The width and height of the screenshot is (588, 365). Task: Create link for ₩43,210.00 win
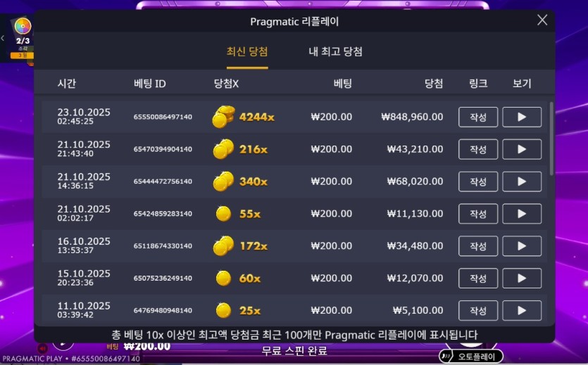click(478, 149)
